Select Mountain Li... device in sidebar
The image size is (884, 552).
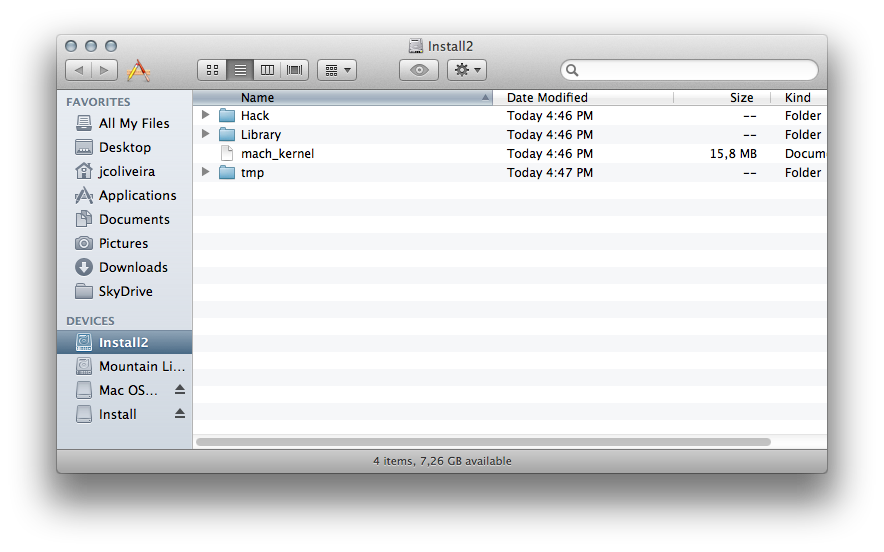(125, 366)
